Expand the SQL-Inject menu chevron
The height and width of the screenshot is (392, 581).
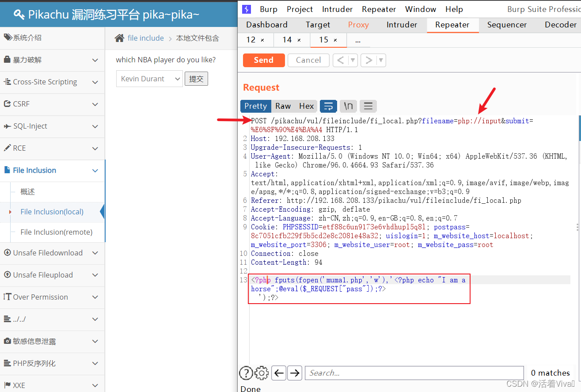pyautogui.click(x=95, y=126)
